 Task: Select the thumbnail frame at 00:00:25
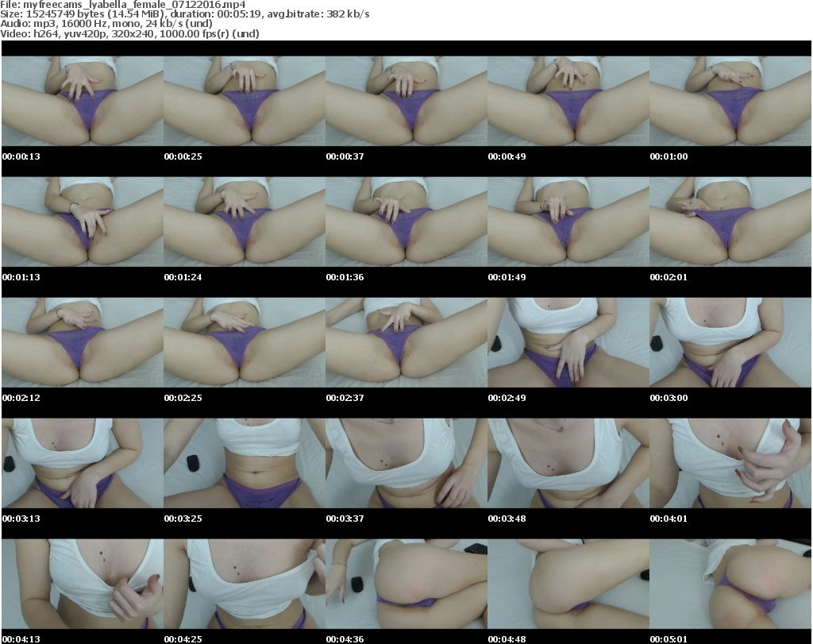[245, 101]
